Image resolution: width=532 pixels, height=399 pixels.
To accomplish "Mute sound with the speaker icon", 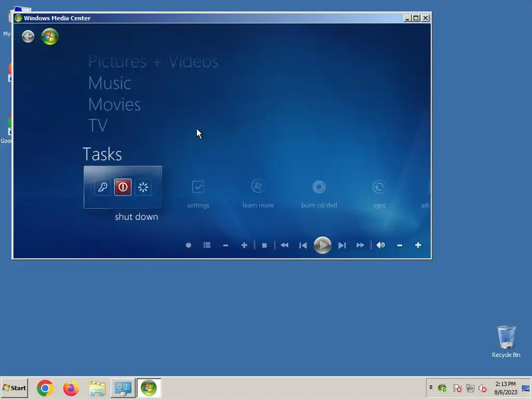I will [x=381, y=245].
